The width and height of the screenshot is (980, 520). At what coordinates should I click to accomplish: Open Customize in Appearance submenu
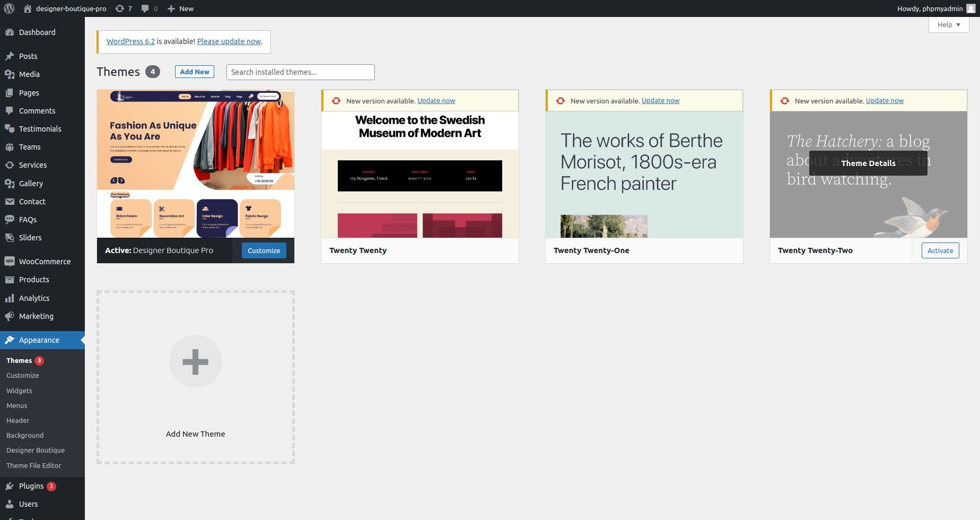pos(23,375)
